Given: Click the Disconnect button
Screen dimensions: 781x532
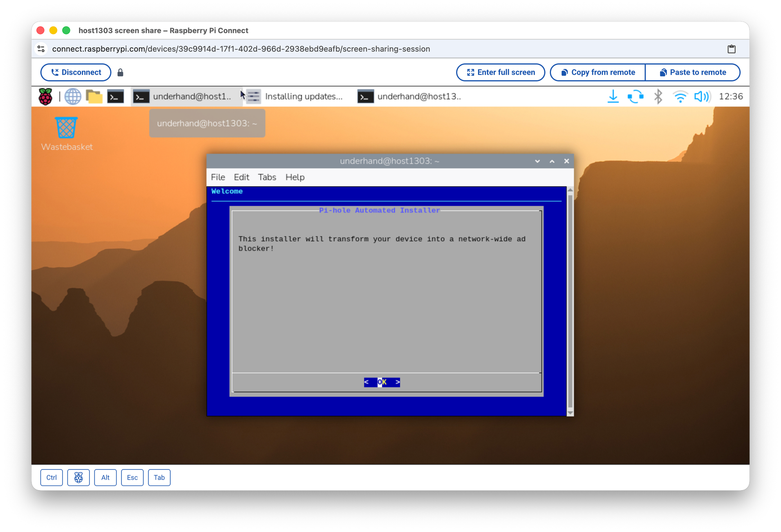Looking at the screenshot, I should point(76,72).
